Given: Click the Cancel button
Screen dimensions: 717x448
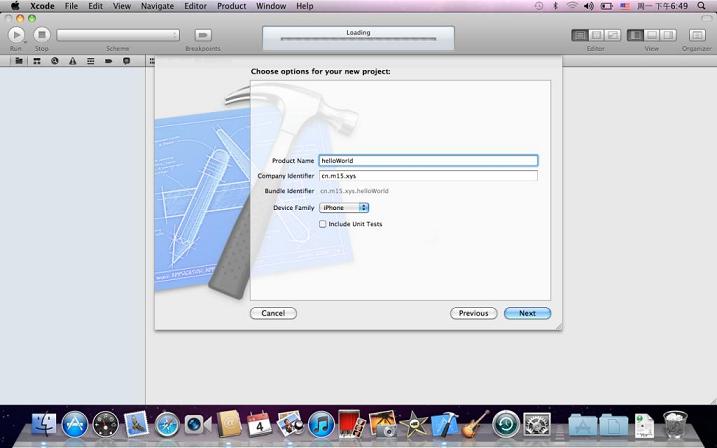Looking at the screenshot, I should [x=273, y=313].
